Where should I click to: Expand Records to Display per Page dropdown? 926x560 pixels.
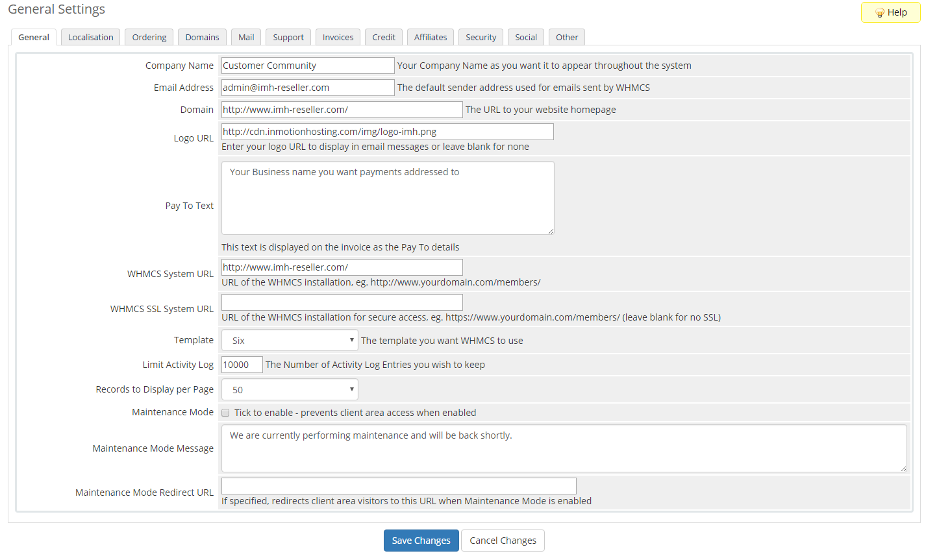point(290,389)
